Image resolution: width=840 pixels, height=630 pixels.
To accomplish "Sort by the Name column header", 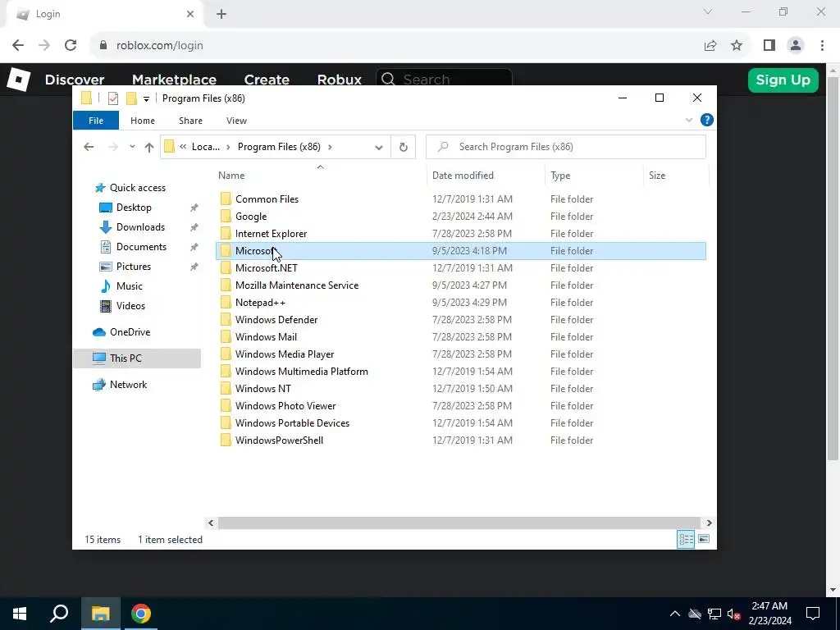I will coord(231,176).
